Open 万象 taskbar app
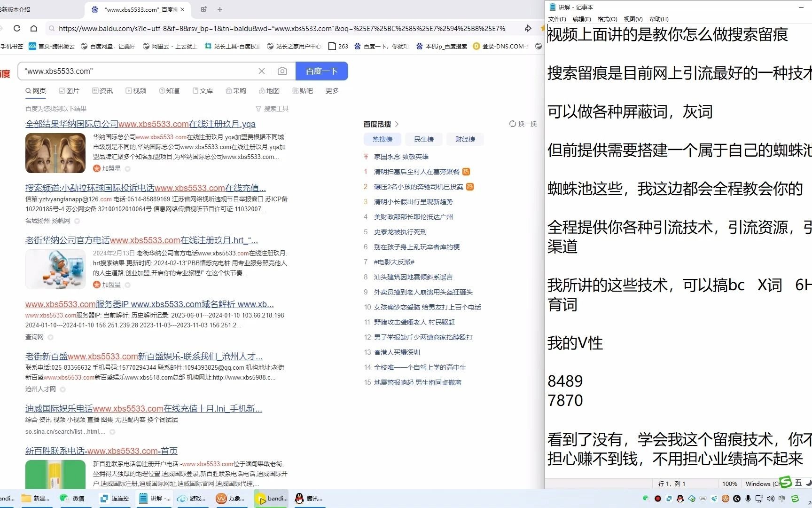Screen dimensions: 812x508 click(230, 499)
